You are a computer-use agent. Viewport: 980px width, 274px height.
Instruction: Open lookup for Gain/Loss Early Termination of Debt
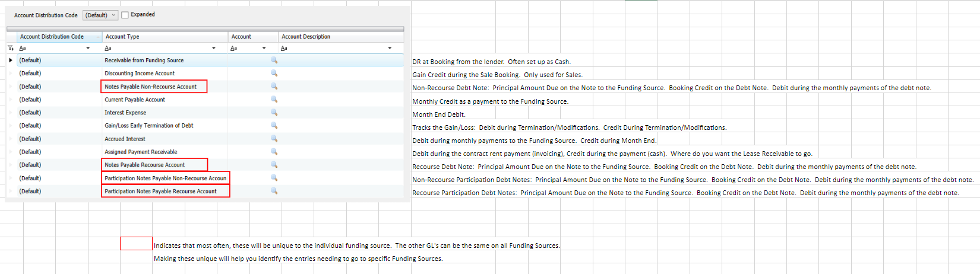[x=274, y=125]
